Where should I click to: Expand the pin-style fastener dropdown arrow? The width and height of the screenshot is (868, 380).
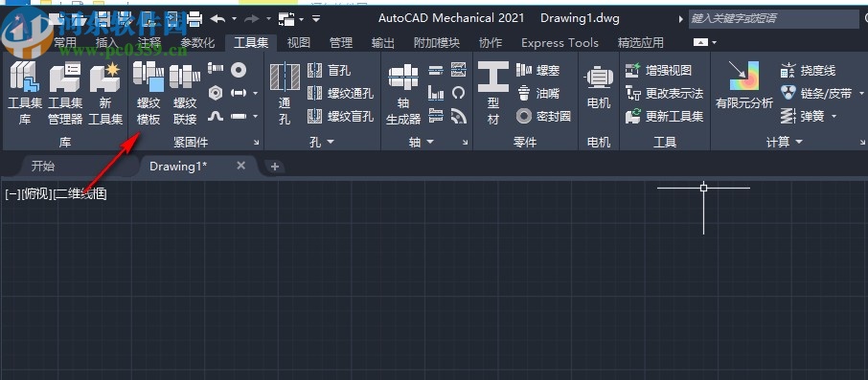[x=255, y=93]
